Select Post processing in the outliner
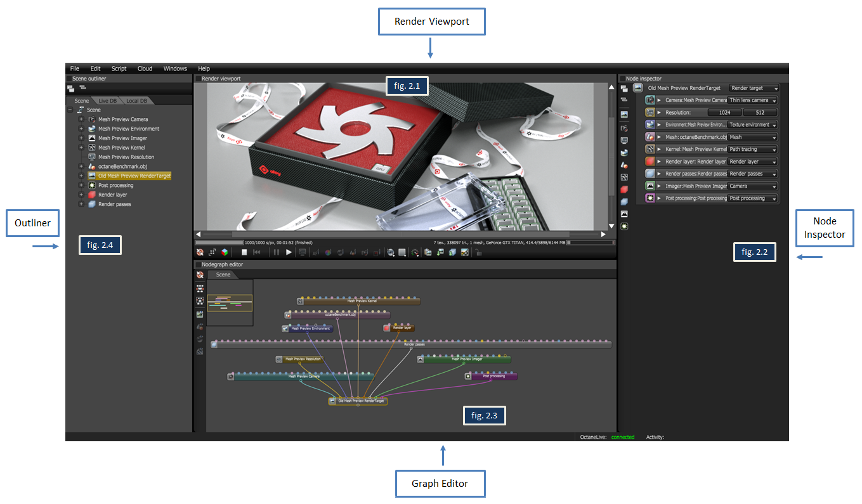862x504 pixels. tap(116, 185)
